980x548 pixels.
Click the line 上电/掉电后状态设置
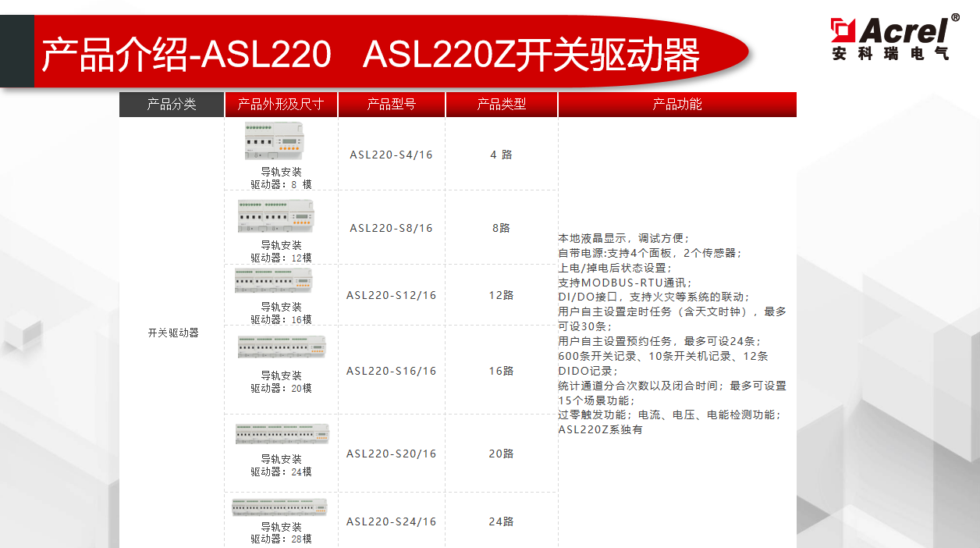coord(614,268)
